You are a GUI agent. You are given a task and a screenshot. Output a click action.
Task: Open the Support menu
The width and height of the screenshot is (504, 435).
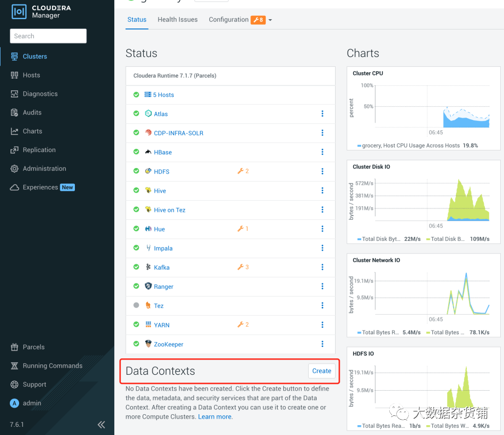(34, 384)
